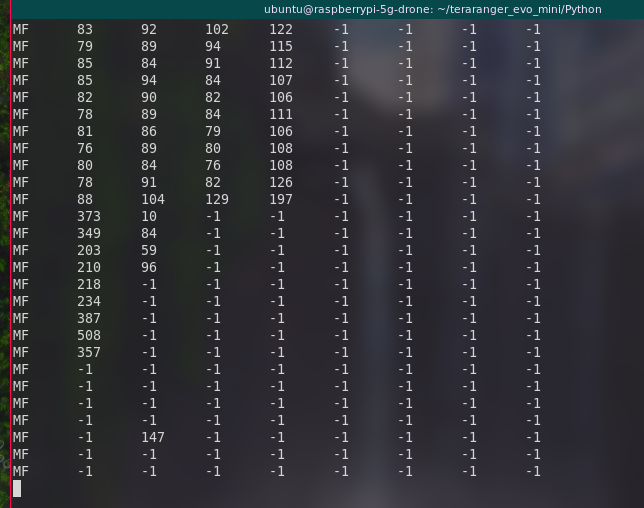Click the terminal window title bar text

point(446,9)
